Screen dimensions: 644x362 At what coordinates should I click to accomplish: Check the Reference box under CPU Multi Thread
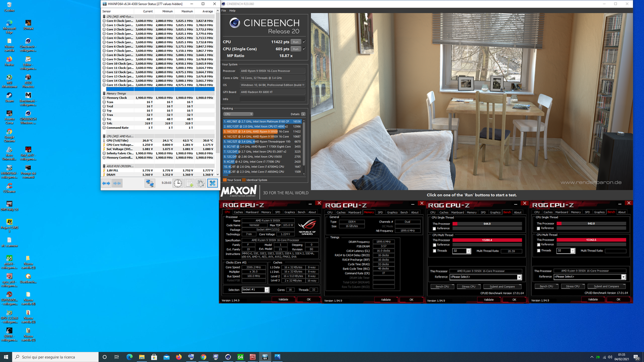[435, 245]
